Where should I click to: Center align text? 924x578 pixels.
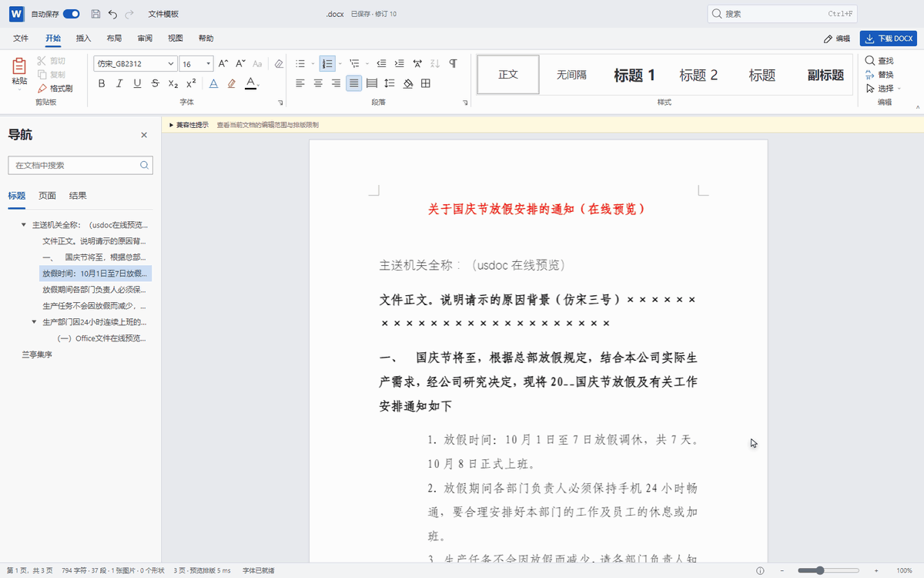318,83
